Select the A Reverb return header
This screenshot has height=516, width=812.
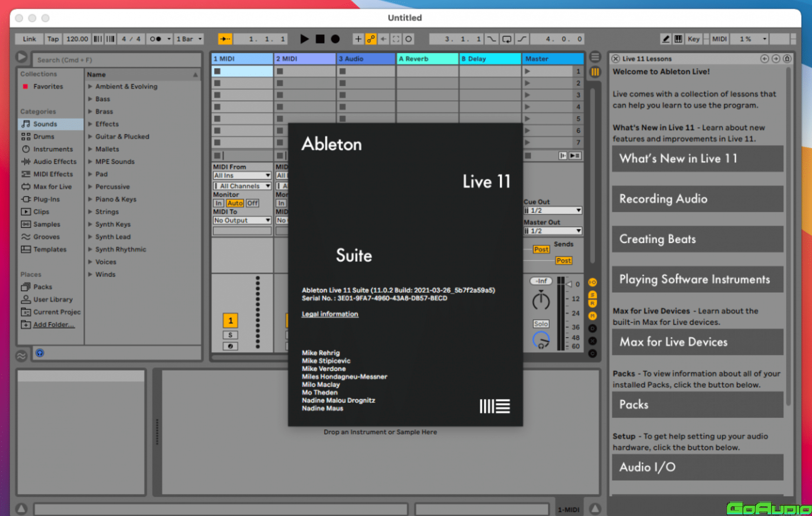pyautogui.click(x=428, y=59)
